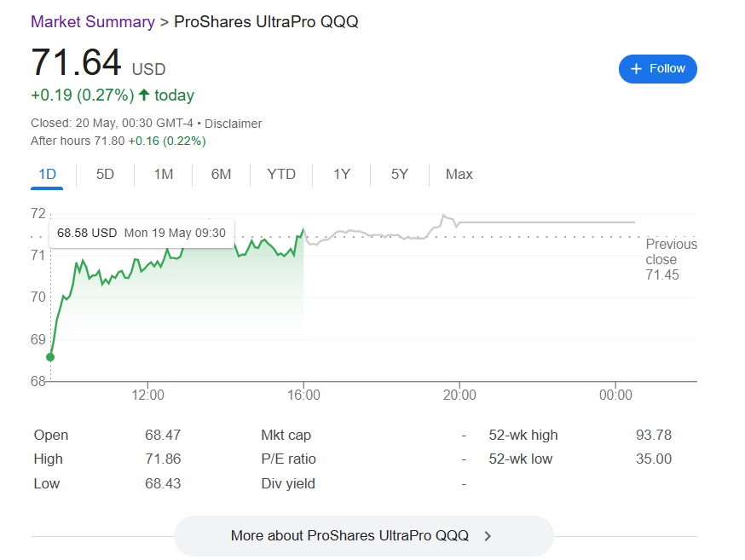Show the Max chart range

(x=459, y=175)
